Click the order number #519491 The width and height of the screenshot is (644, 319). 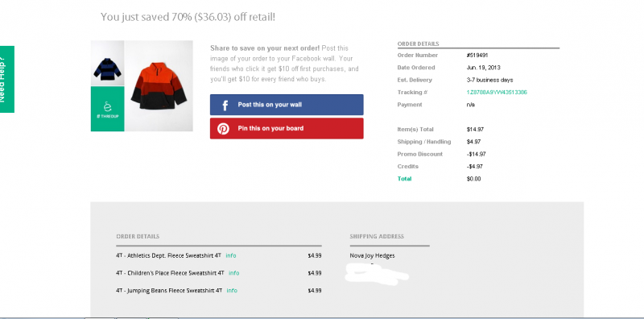click(x=477, y=56)
